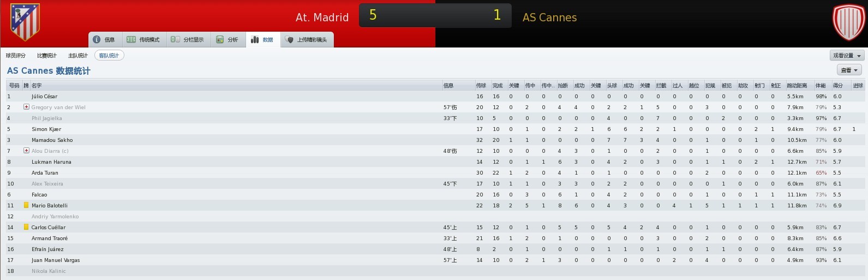Viewport: 868px width, 280px height.
Task: Click Mario Balotelli's yellow card marker
Action: coord(26,205)
